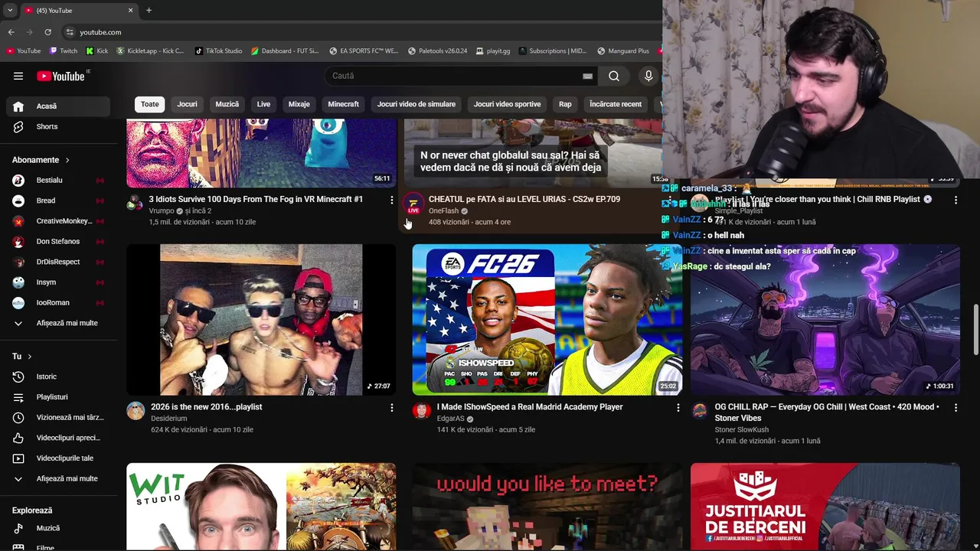This screenshot has height=551, width=980.
Task: View site information icon beside youtube.com
Action: coord(70,32)
